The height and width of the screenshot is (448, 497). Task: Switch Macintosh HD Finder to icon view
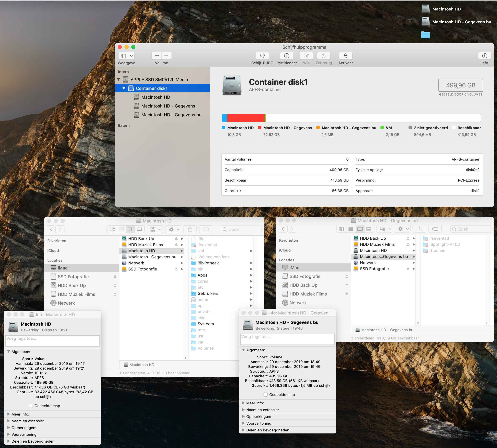tap(112, 229)
